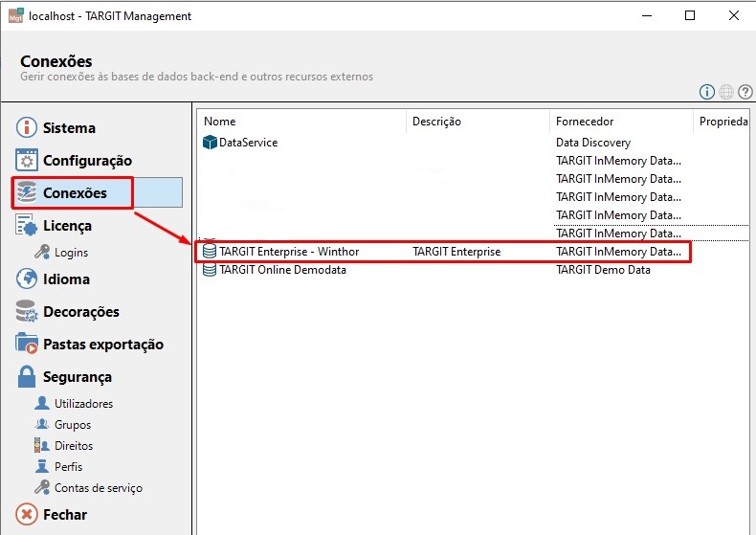
Task: Click the Fechar button label
Action: click(65, 515)
